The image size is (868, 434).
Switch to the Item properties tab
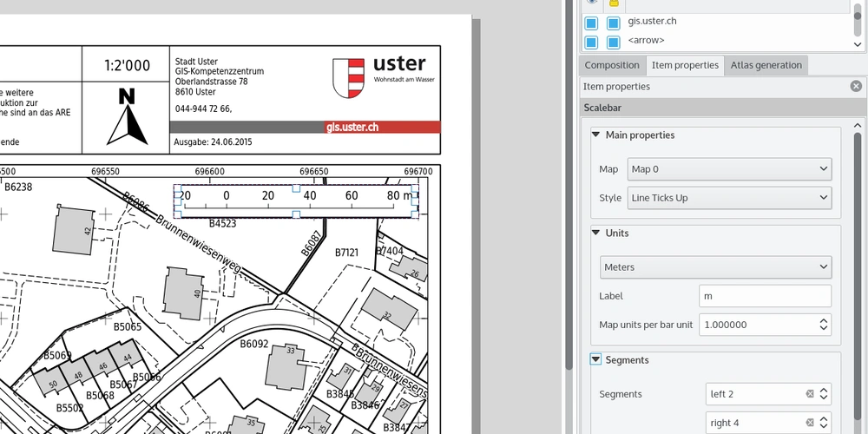(685, 65)
